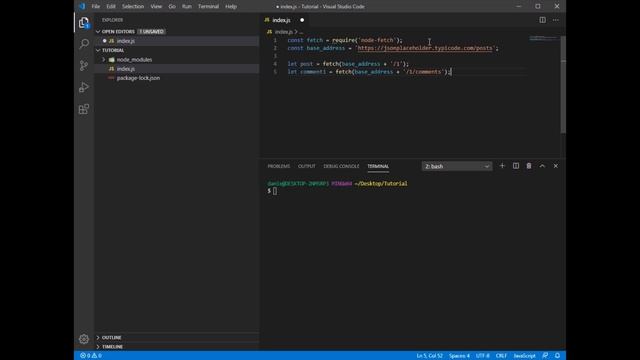Image resolution: width=640 pixels, height=360 pixels.
Task: Open the terminal selector dropdown showing bash
Action: 457,166
